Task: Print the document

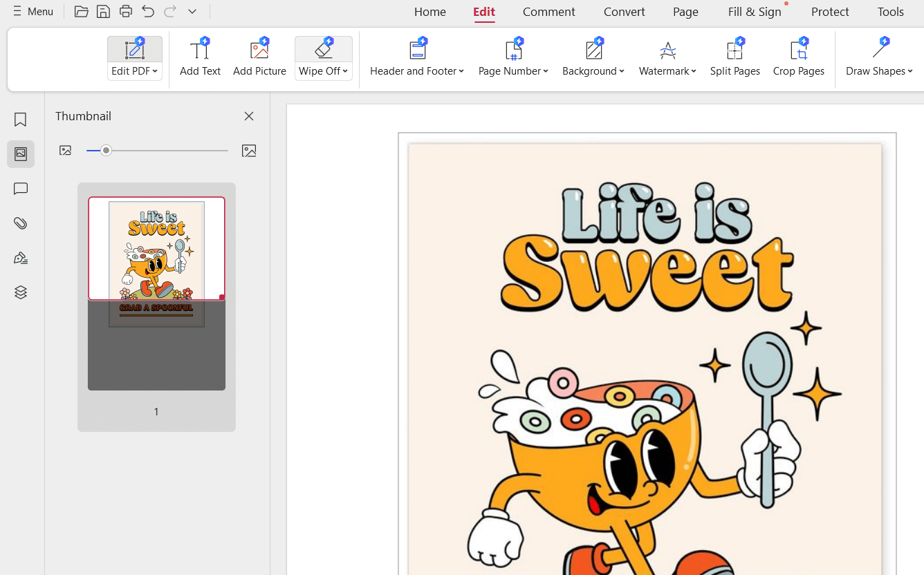Action: 125,11
